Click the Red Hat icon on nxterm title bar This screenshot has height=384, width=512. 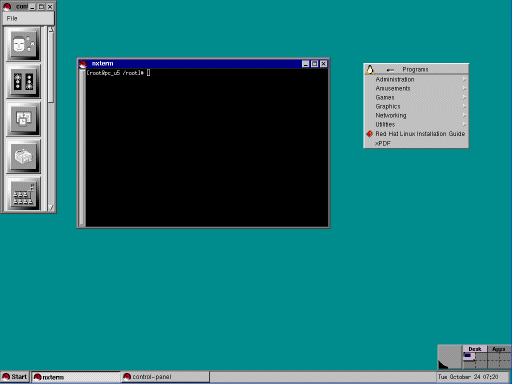point(83,64)
